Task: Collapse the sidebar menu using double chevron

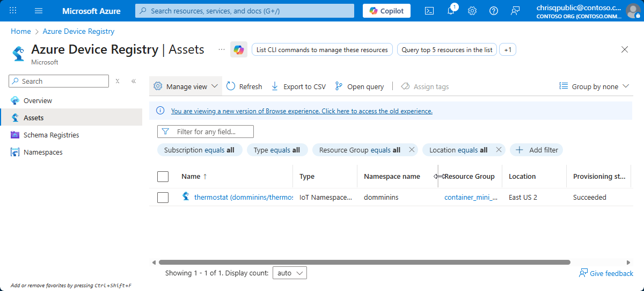Action: point(134,81)
